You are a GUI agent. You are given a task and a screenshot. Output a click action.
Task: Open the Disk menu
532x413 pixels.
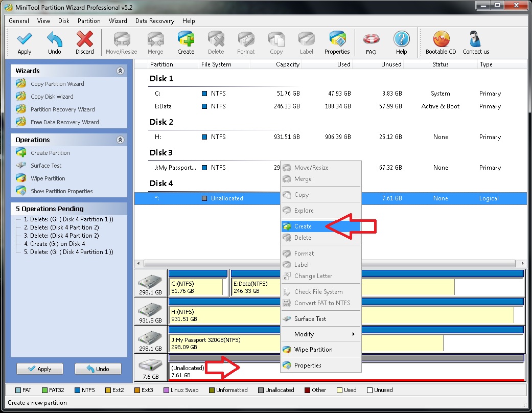[64, 21]
